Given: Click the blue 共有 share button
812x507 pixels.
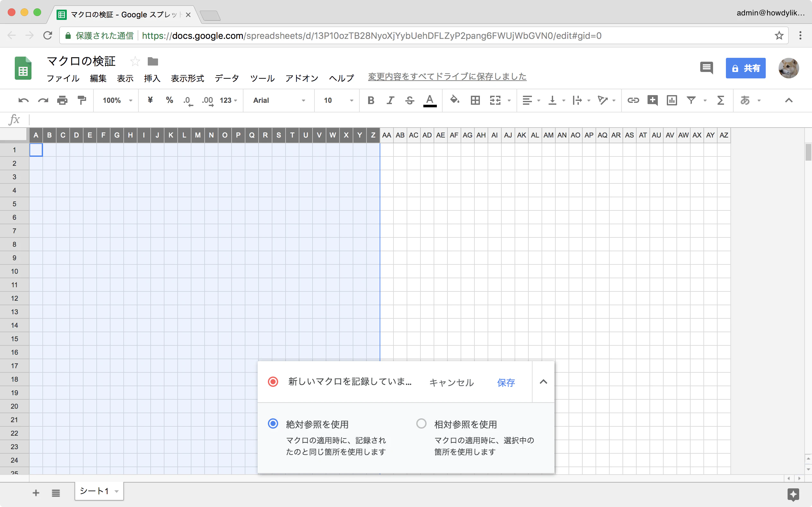Looking at the screenshot, I should pyautogui.click(x=746, y=68).
